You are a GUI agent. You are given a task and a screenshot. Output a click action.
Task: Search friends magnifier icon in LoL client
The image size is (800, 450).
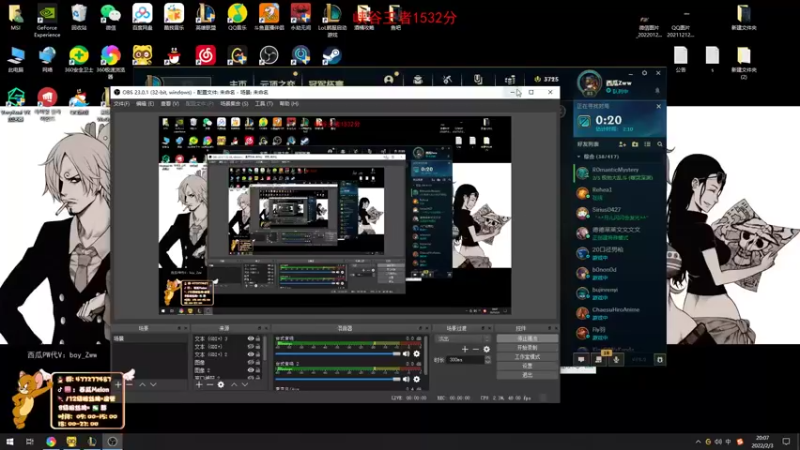[660, 144]
